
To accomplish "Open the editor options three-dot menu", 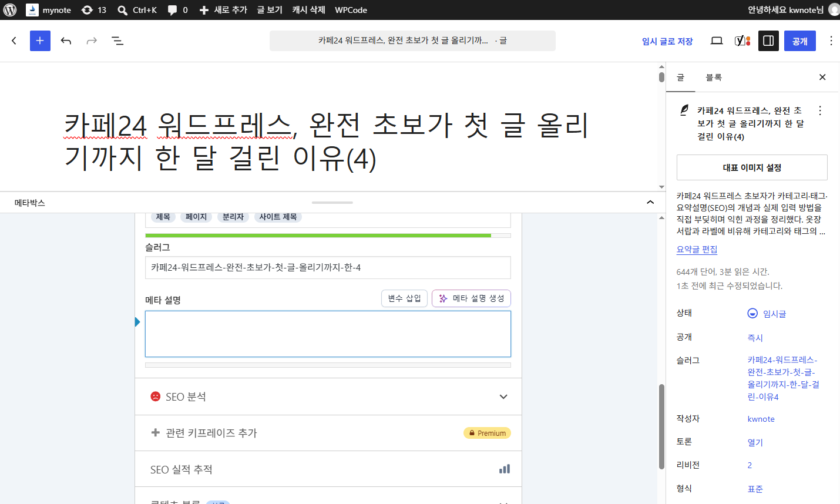I will coord(831,41).
